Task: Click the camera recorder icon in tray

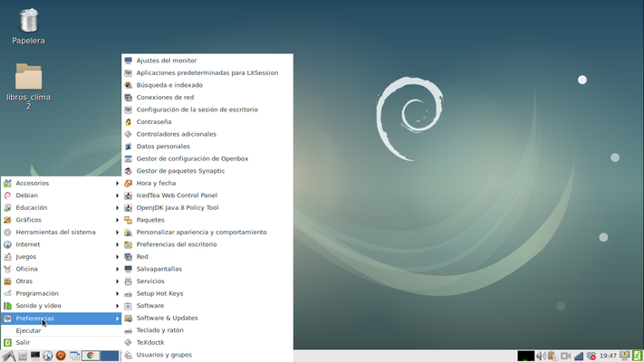Action: [566, 356]
